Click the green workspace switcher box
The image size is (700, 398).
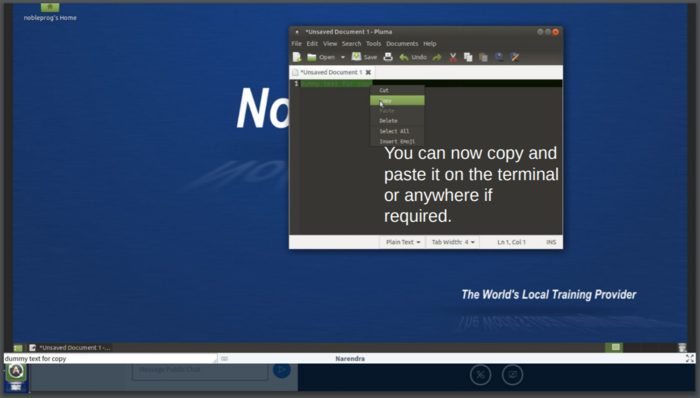point(615,347)
